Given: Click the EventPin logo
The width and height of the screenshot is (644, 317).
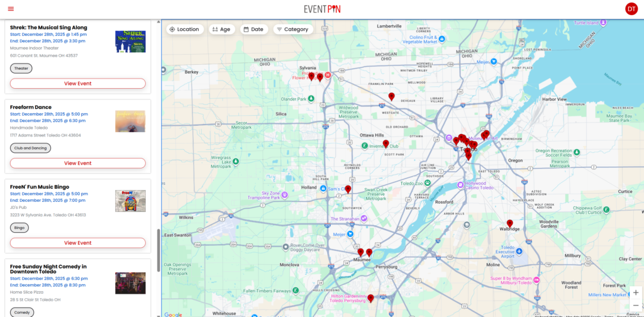Looking at the screenshot, I should [321, 9].
